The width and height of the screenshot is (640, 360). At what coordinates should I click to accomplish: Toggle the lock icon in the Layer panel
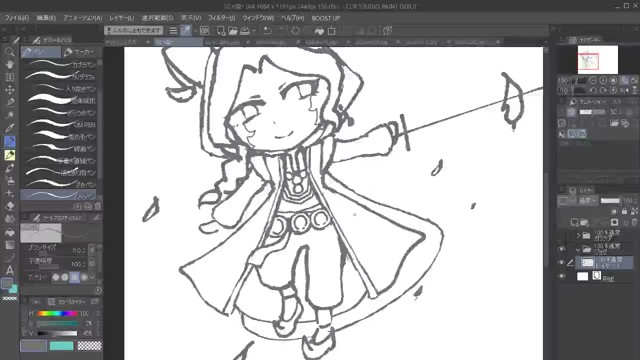pos(624,211)
